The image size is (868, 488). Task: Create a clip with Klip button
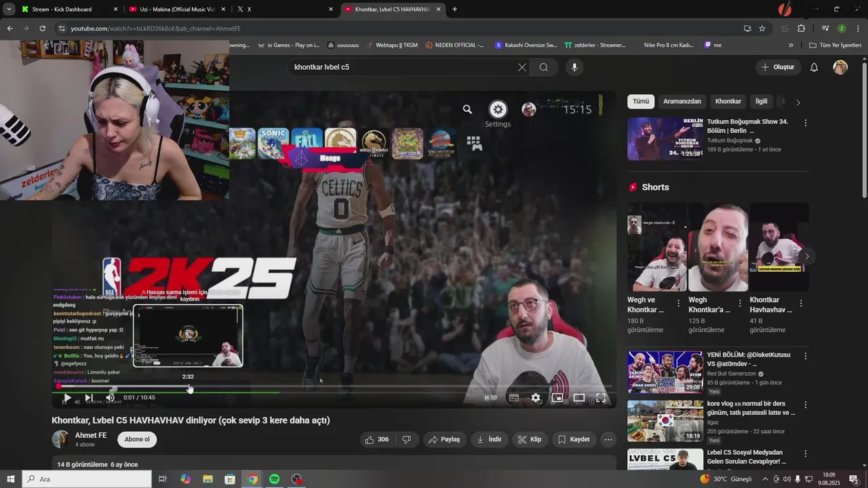coord(530,439)
